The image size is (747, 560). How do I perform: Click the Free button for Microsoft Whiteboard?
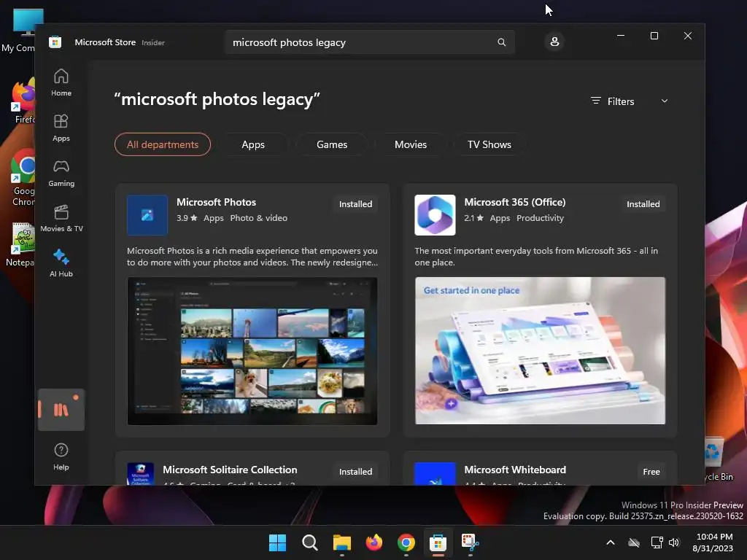pos(651,472)
